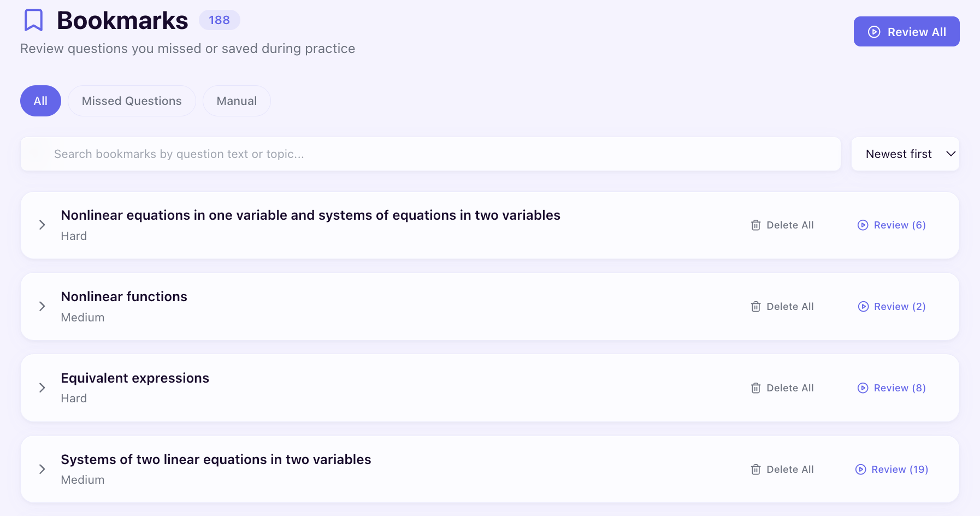The image size is (980, 516).
Task: Expand the Equivalent expressions bookmark card
Action: tap(43, 388)
